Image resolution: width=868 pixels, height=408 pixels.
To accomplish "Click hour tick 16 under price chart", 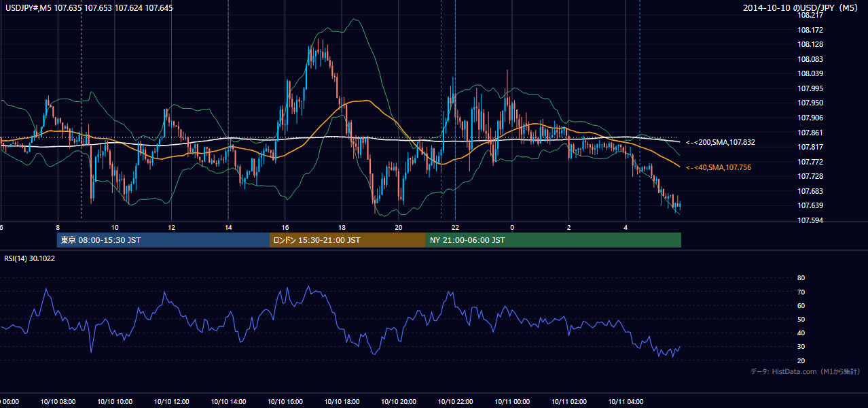I will click(285, 227).
